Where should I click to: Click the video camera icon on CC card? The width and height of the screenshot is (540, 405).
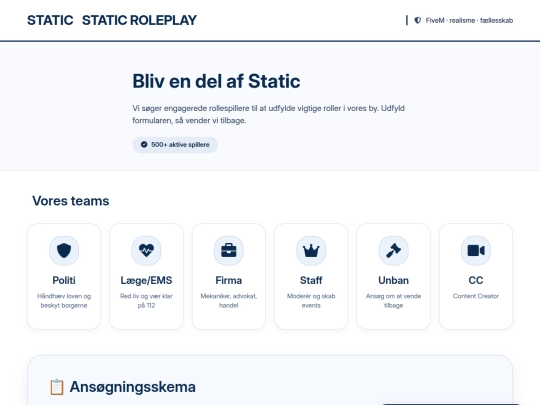[476, 250]
